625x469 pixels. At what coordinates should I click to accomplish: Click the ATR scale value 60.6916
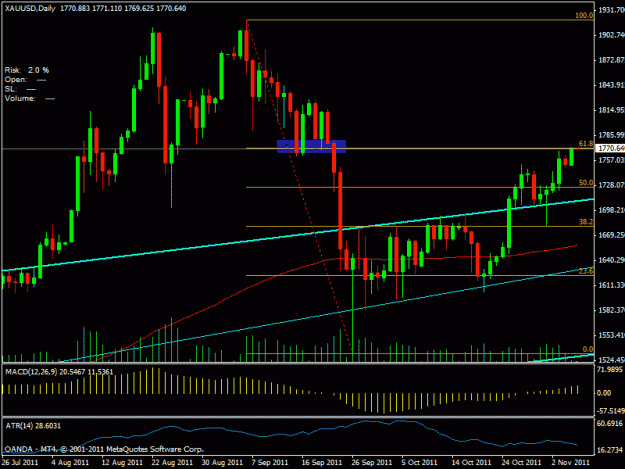tap(609, 423)
